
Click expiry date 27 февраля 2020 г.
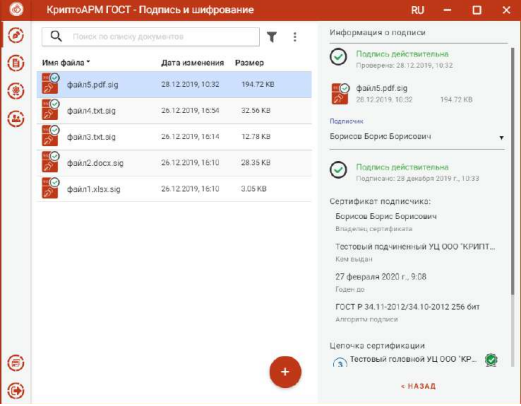(381, 277)
